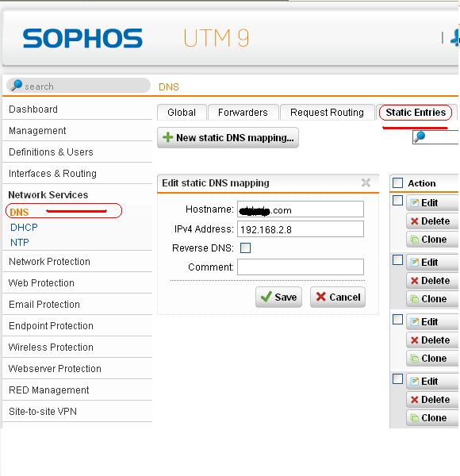The image size is (460, 476).
Task: Click Edit for the first DNS entry
Action: point(432,203)
